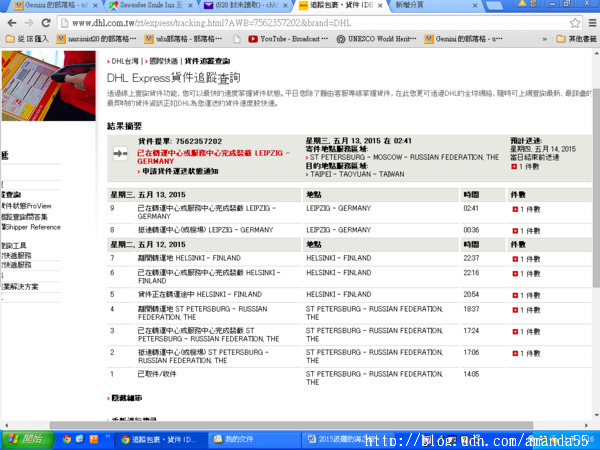600x450 pixels.
Task: Close the Sawasdee Smile Inn tab
Action: (190, 6)
